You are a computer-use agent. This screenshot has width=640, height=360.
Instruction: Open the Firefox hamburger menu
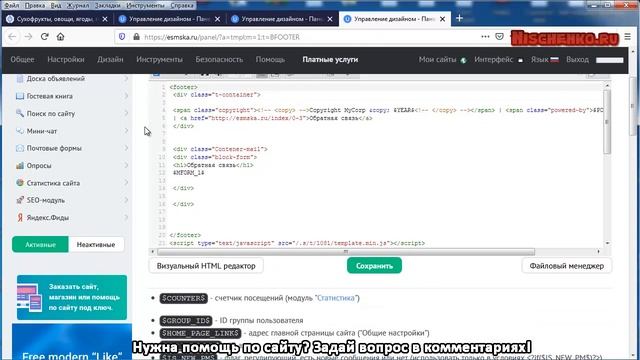[628, 37]
